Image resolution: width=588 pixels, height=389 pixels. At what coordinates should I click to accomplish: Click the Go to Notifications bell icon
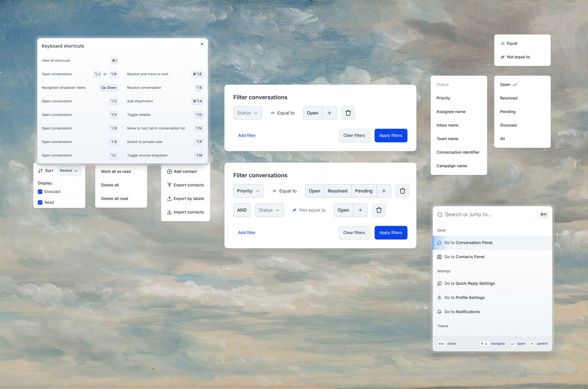pyautogui.click(x=439, y=312)
